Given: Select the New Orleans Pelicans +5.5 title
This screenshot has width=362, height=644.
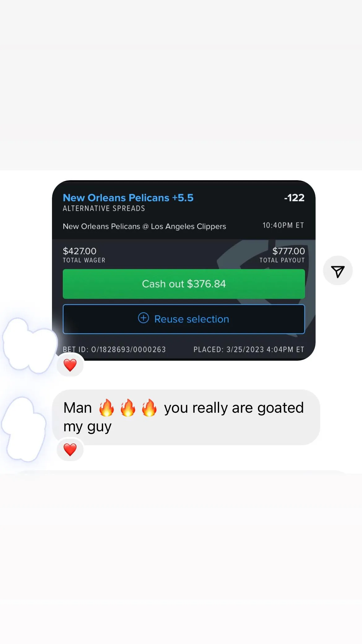Looking at the screenshot, I should [128, 198].
